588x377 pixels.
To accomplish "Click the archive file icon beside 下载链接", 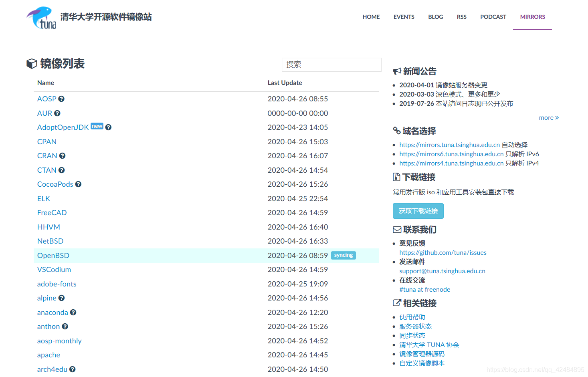I will 396,177.
